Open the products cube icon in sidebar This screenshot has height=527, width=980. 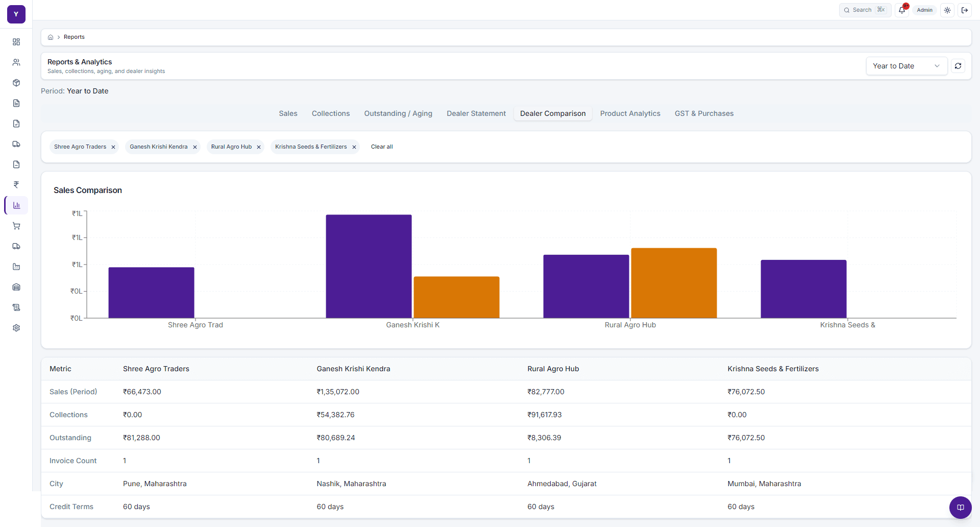[x=16, y=83]
